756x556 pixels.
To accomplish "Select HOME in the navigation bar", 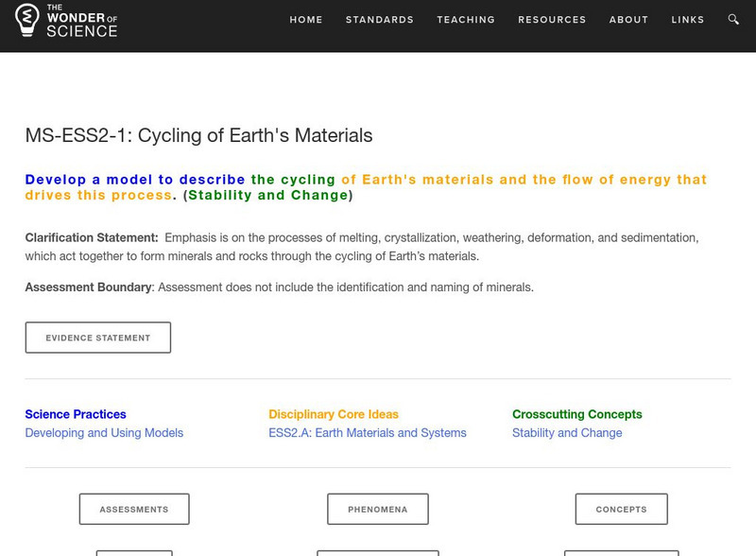I will pos(306,19).
